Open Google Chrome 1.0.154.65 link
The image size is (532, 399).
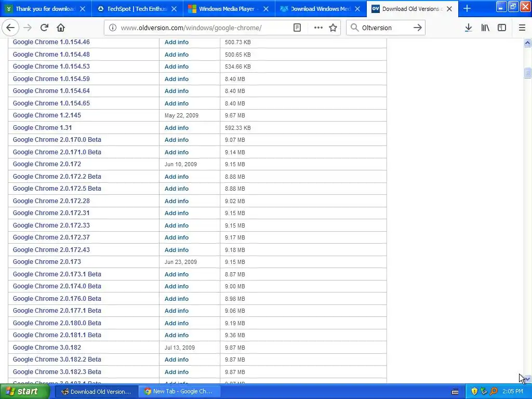51,103
